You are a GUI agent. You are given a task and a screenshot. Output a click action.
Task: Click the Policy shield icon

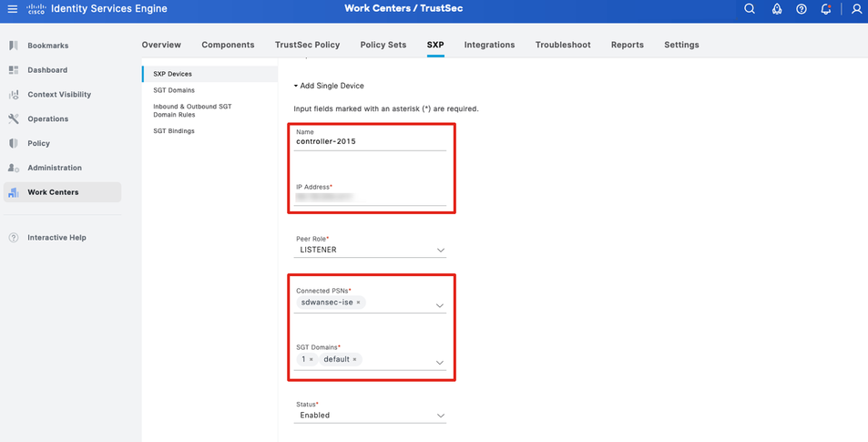pyautogui.click(x=14, y=143)
